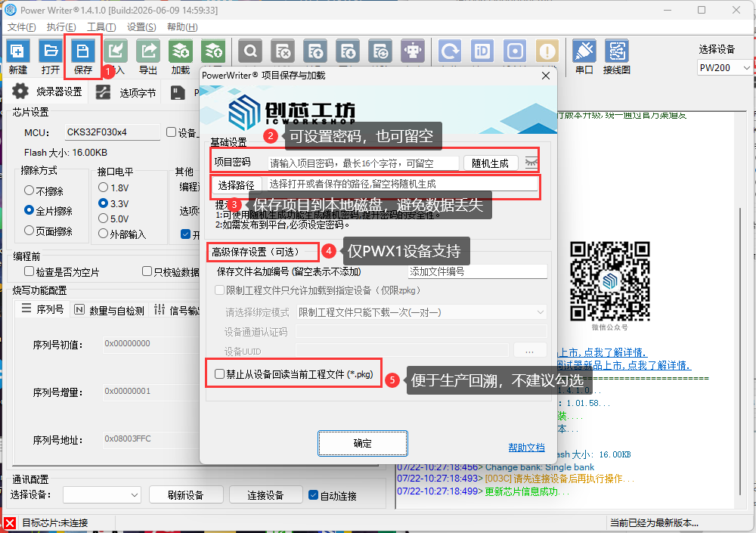Click the eye icon beside 随机生成

click(531, 163)
